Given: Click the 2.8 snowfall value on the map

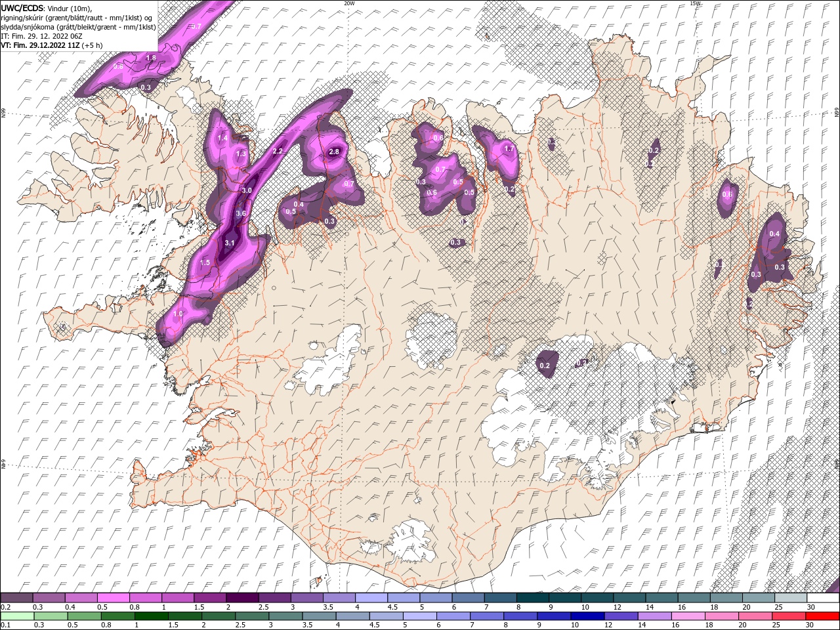Looking at the screenshot, I should tap(333, 152).
